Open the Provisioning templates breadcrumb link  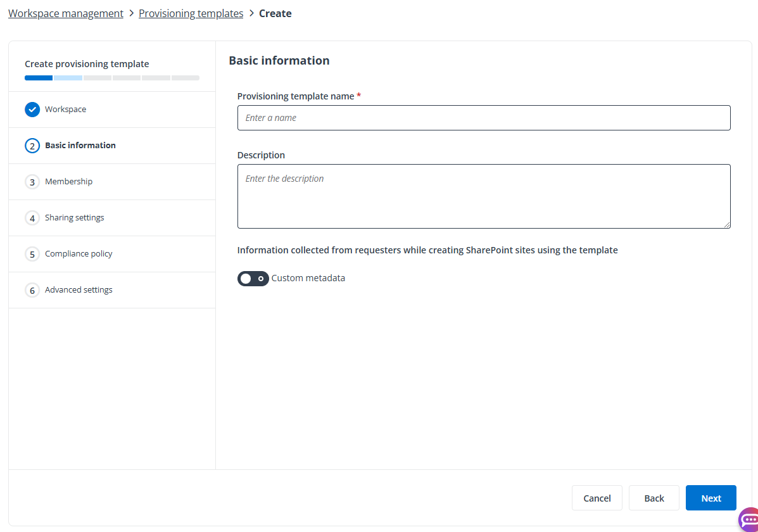[191, 13]
